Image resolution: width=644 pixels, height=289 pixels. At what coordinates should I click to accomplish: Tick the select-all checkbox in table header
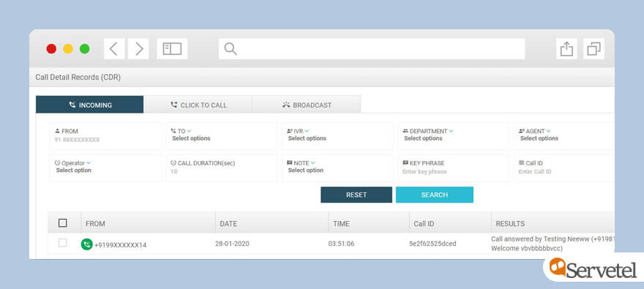[62, 223]
